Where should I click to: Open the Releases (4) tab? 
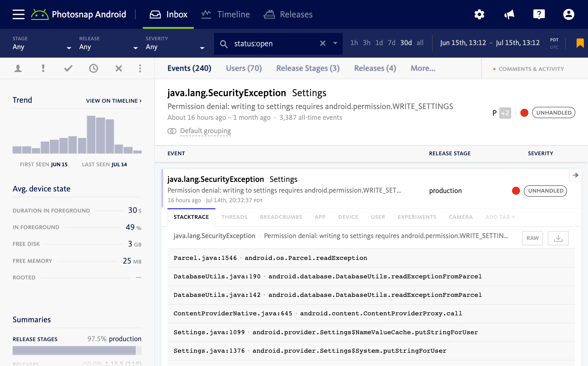tap(375, 68)
